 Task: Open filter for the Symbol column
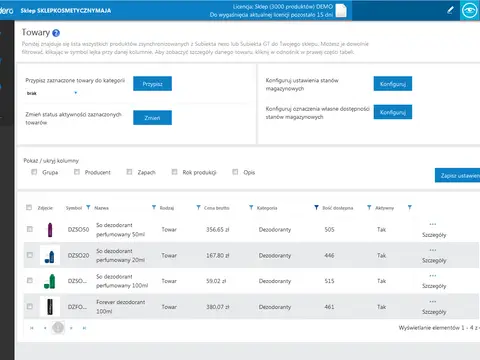pos(88,207)
